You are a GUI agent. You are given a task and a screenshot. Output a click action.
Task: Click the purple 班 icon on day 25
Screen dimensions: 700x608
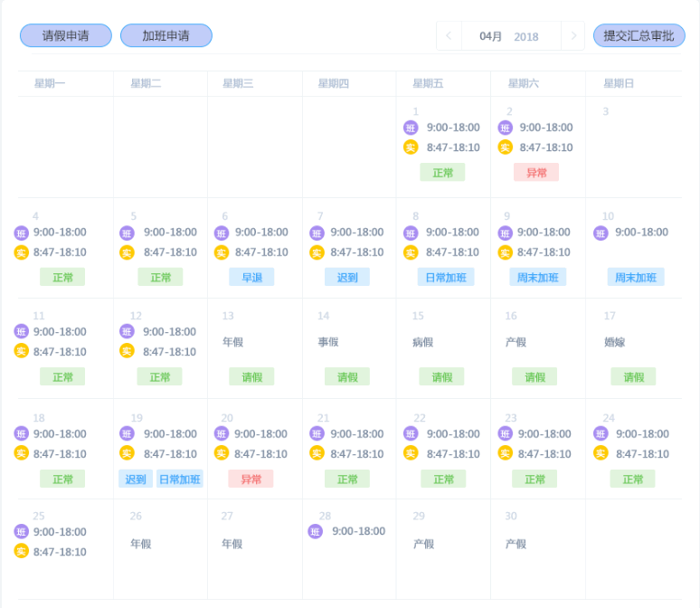point(21,532)
